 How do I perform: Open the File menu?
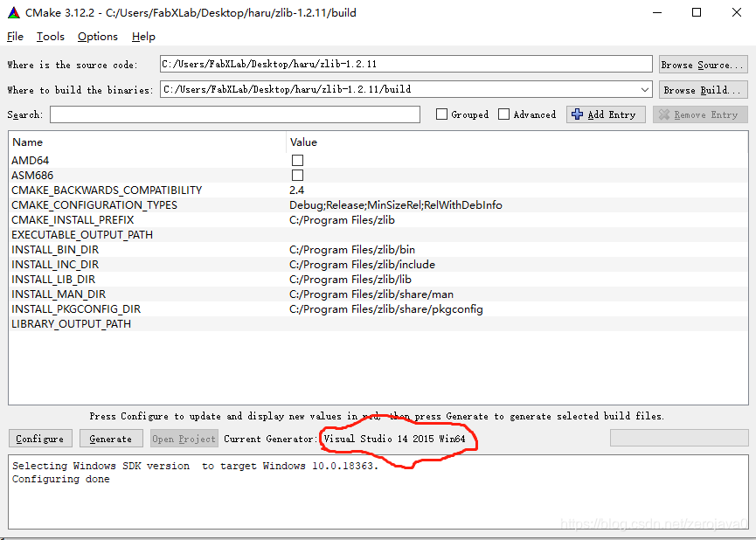tap(15, 37)
